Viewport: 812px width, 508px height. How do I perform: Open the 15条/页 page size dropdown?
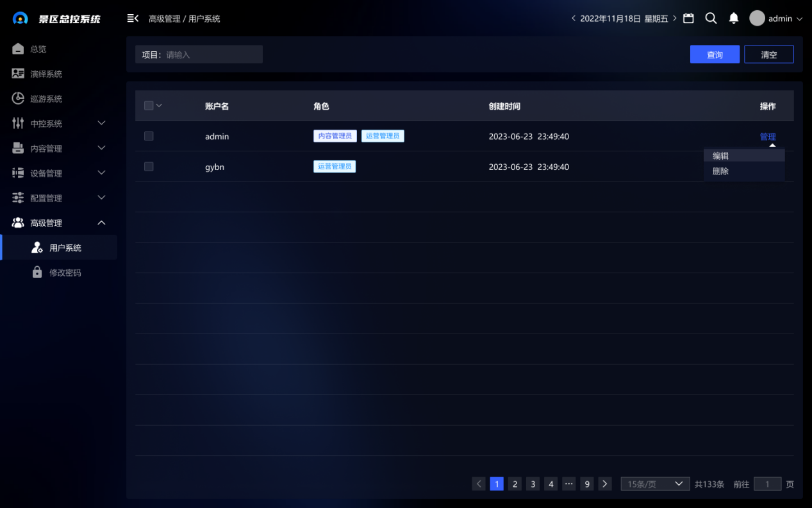[654, 484]
